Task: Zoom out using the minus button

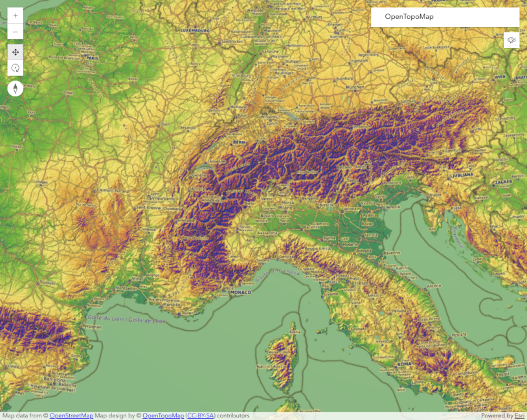Action: click(x=16, y=32)
